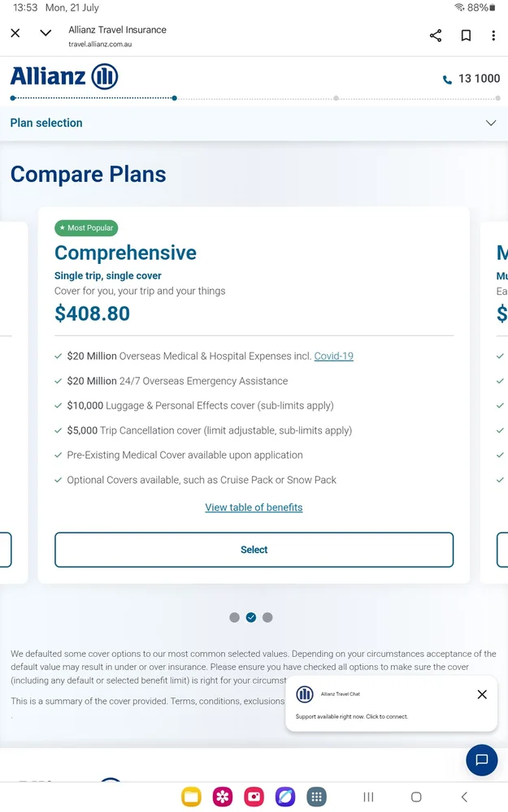Go to third carousel dot
The height and width of the screenshot is (812, 508).
267,617
